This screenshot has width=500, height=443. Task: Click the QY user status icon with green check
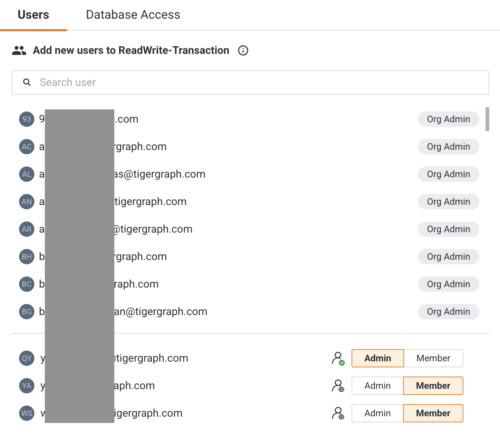338,358
